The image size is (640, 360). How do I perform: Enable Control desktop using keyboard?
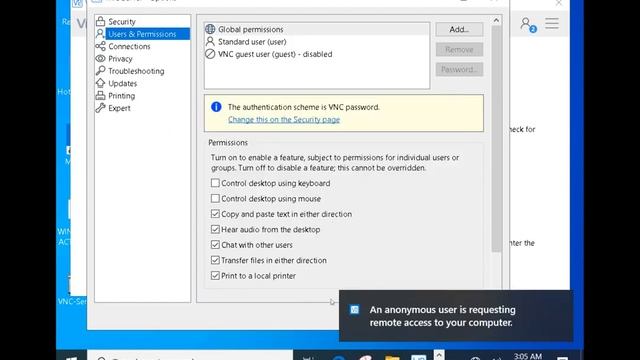click(215, 183)
